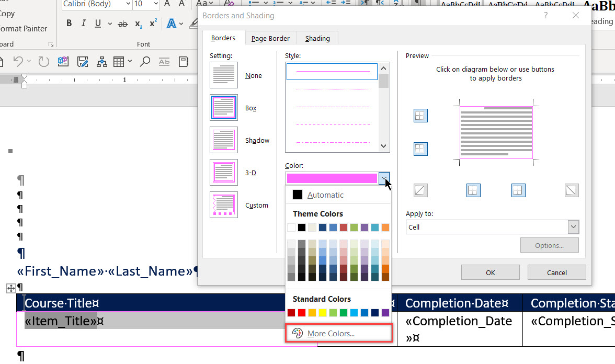615x364 pixels.
Task: Switch to the Shading tab
Action: pos(317,39)
